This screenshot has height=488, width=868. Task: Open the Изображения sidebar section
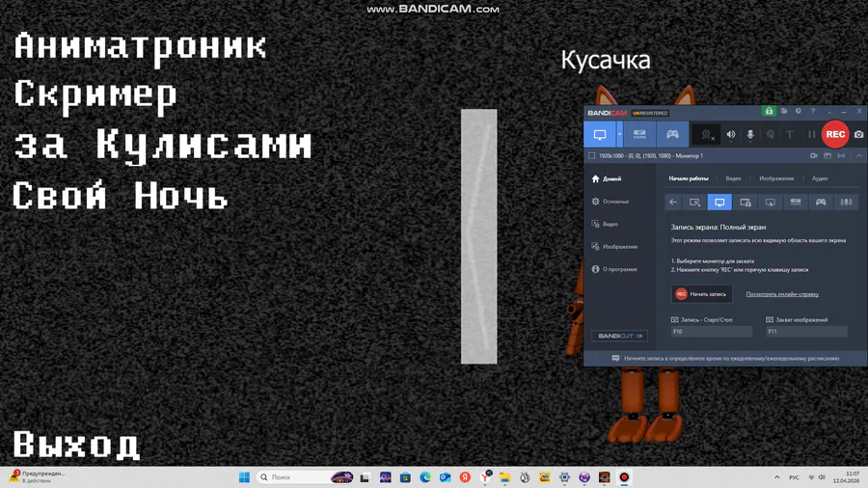click(x=614, y=247)
